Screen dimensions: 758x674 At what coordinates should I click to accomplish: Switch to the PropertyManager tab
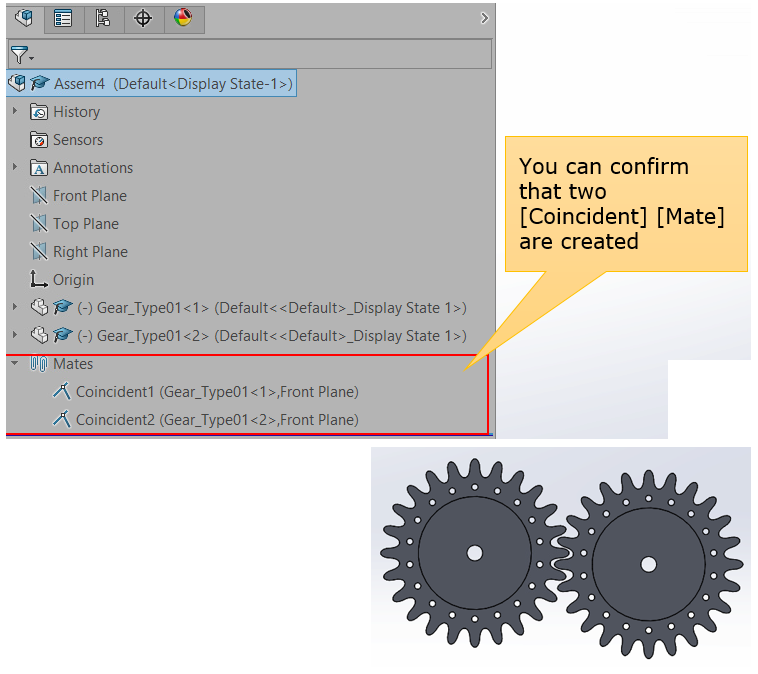(63, 19)
